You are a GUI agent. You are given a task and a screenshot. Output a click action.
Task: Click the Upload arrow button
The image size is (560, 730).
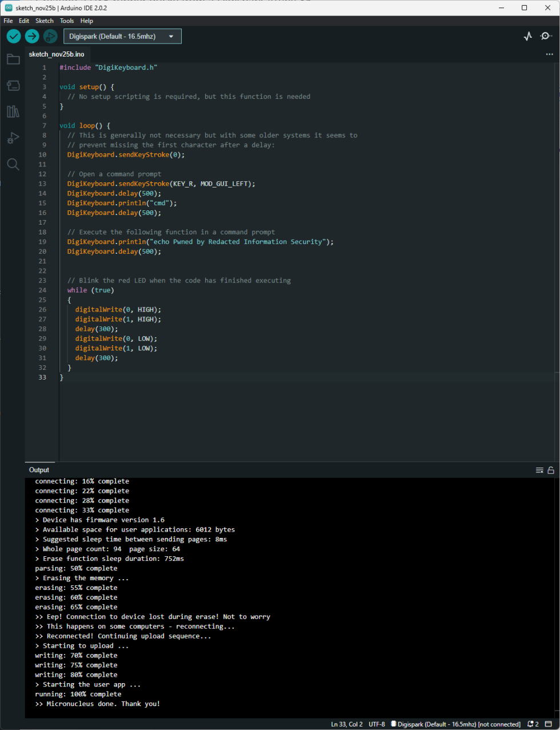[x=32, y=37]
